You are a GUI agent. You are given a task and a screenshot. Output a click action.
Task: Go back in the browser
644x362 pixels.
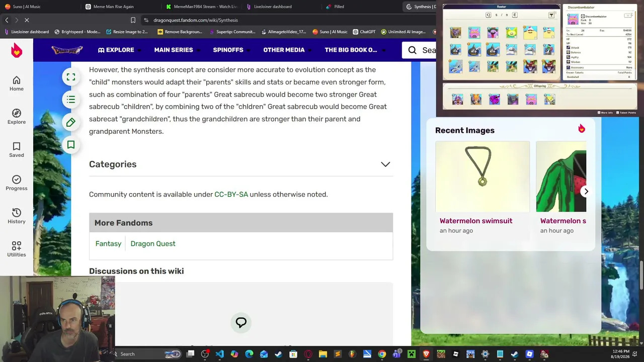[x=7, y=20]
